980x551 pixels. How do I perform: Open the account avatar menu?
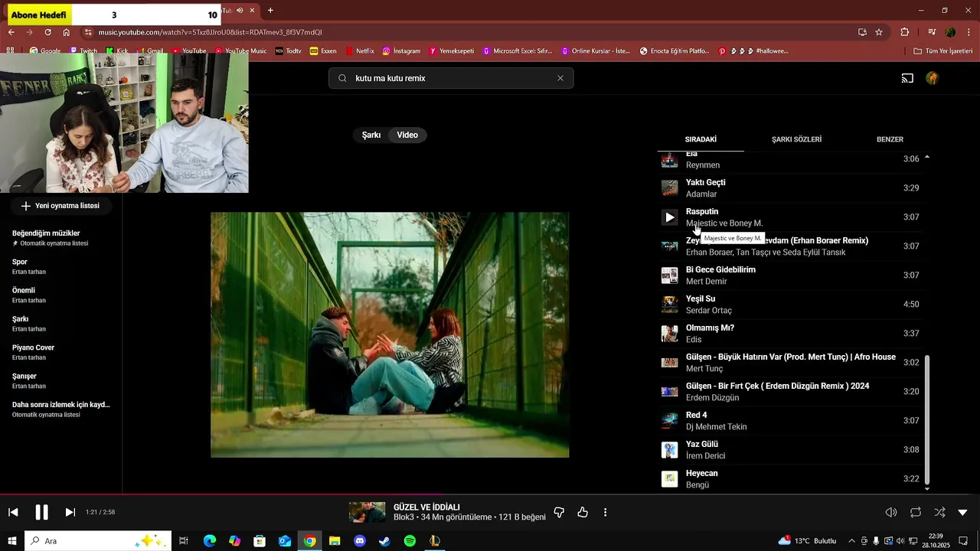point(932,78)
